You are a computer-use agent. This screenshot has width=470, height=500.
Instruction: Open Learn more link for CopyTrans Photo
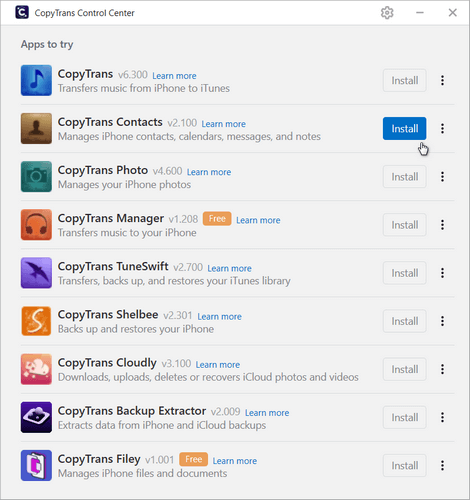(x=209, y=172)
